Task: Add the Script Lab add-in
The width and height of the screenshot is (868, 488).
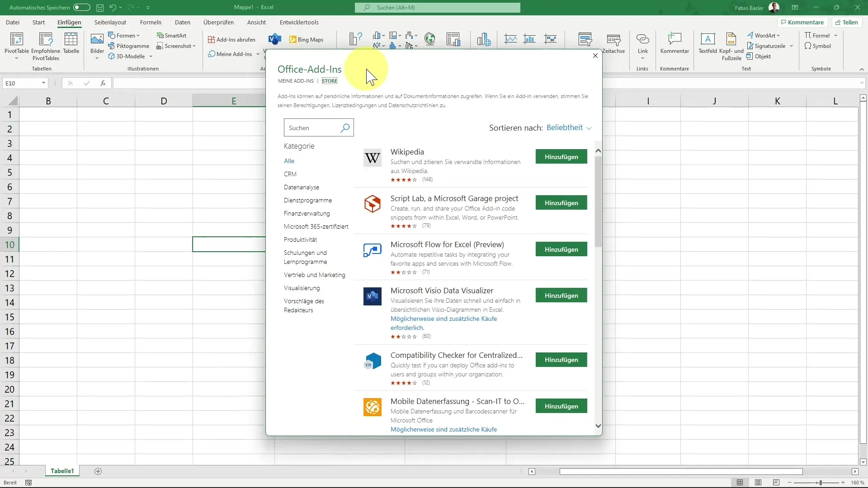Action: 561,203
